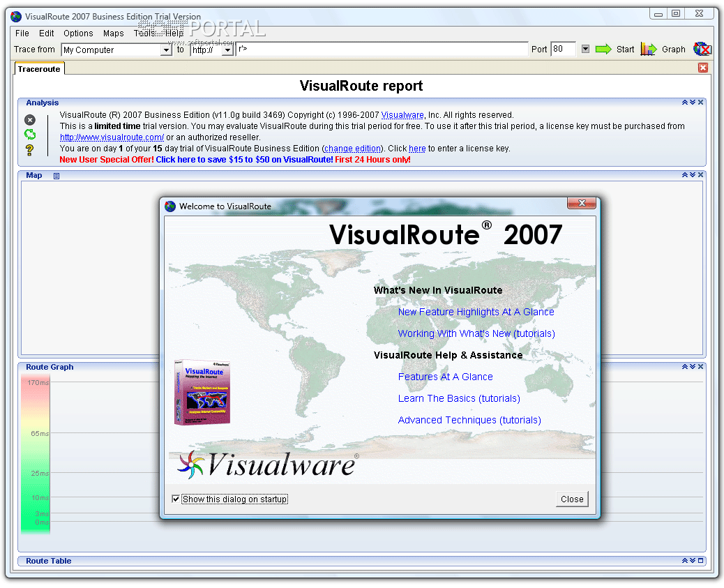
Task: Open the http://www.visualroute.com/ link
Action: pyautogui.click(x=112, y=137)
